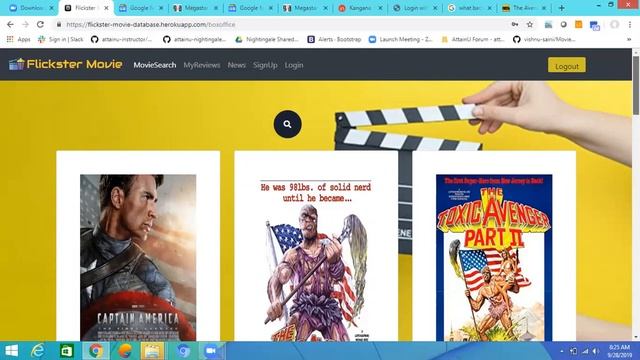This screenshot has width=640, height=360.
Task: Open the Alerts - Bootstrap bookmark
Action: (334, 39)
